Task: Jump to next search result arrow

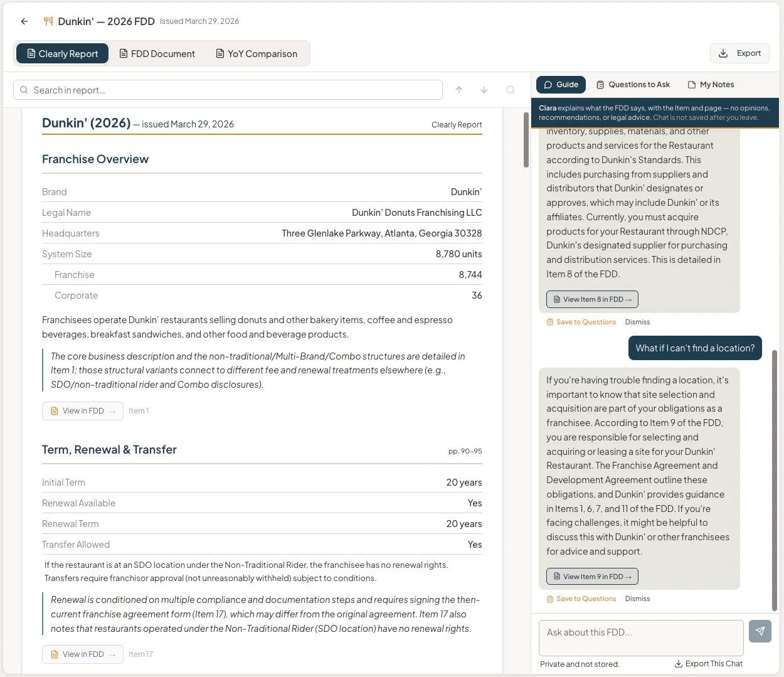Action: 484,90
